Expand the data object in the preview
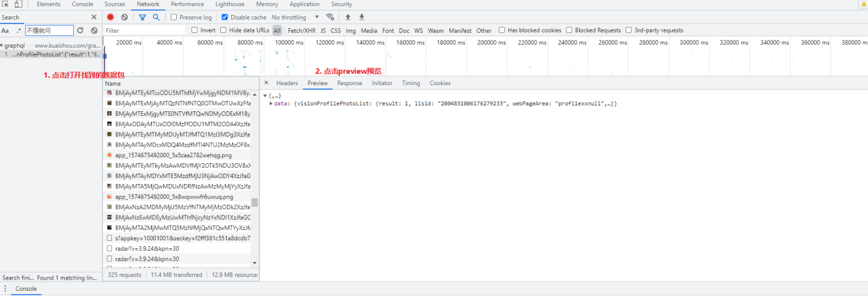 (271, 104)
